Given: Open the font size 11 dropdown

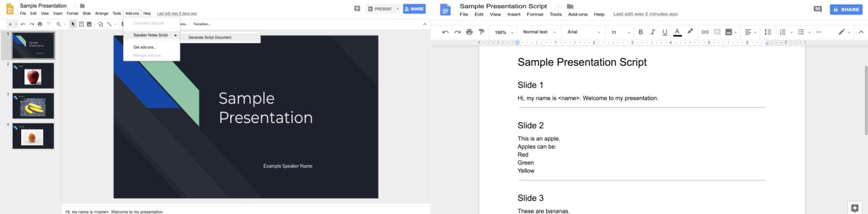Looking at the screenshot, I should click(620, 32).
